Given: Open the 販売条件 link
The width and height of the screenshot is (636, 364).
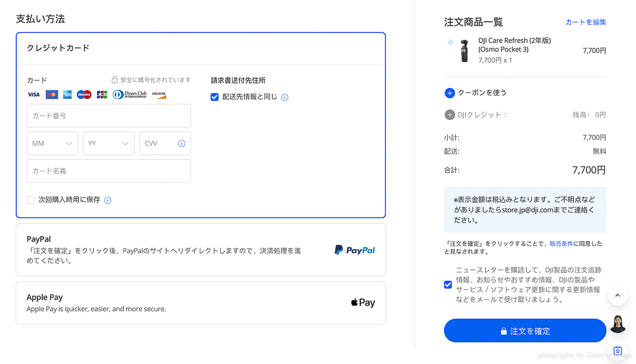Looking at the screenshot, I should pos(561,243).
